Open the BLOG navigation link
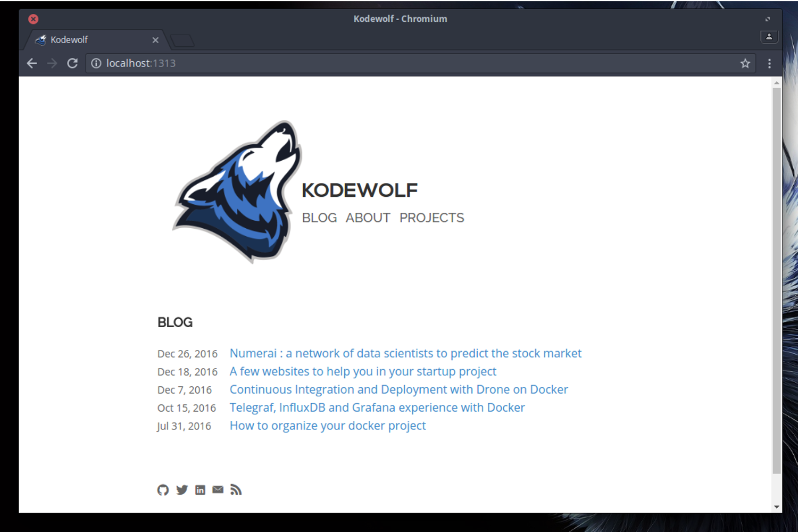 (319, 218)
